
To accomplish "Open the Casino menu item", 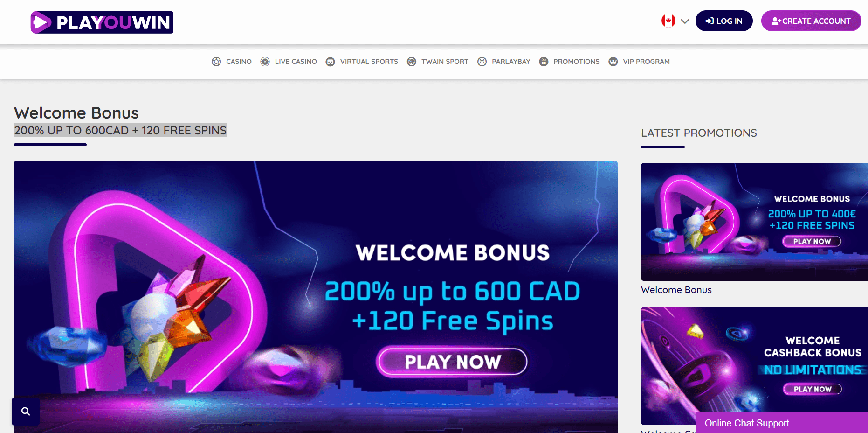I will pos(239,62).
